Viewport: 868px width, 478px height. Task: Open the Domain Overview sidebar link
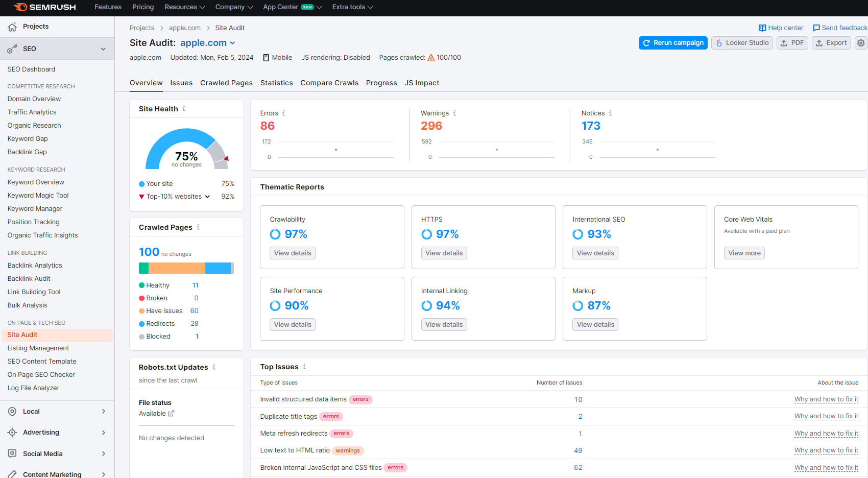pos(34,99)
